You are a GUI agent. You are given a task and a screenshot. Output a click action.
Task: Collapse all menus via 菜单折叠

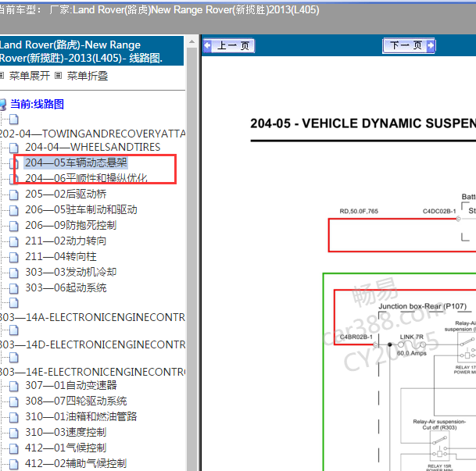point(87,76)
